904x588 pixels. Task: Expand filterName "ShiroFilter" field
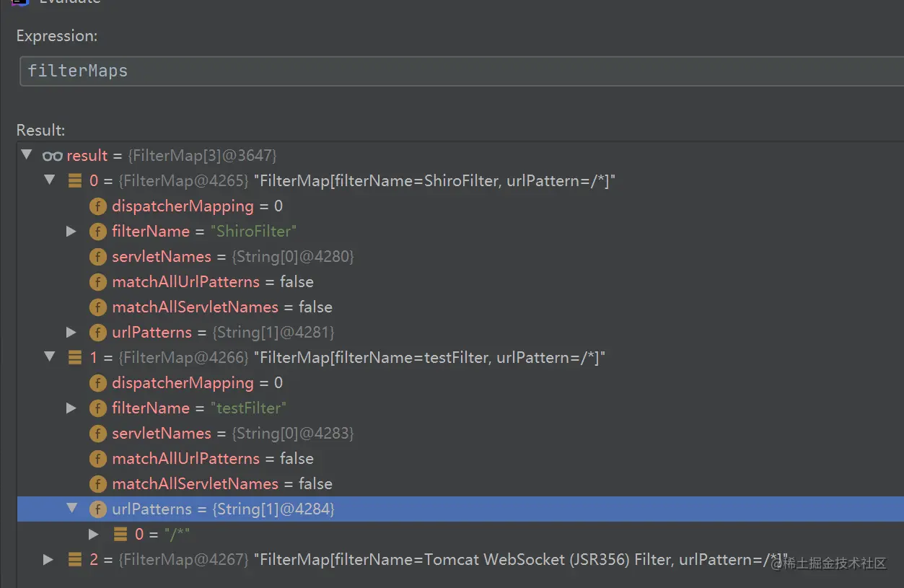click(x=71, y=231)
